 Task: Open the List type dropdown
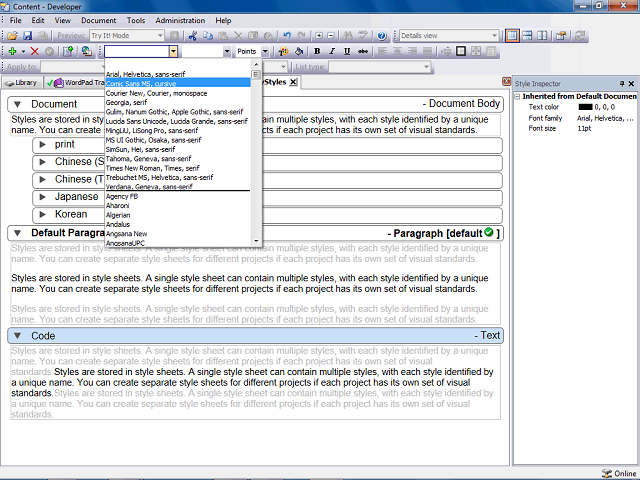pos(426,67)
